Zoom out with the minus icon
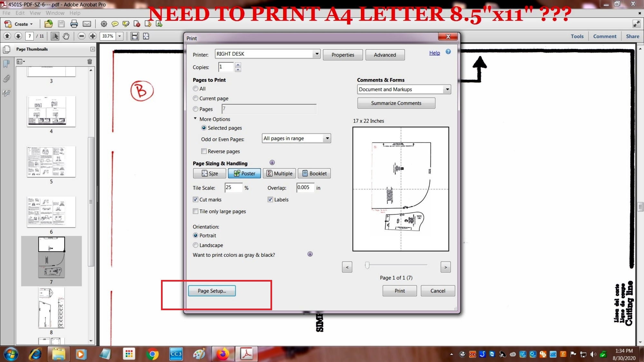Screen dimensions: 644x362 coord(82,36)
